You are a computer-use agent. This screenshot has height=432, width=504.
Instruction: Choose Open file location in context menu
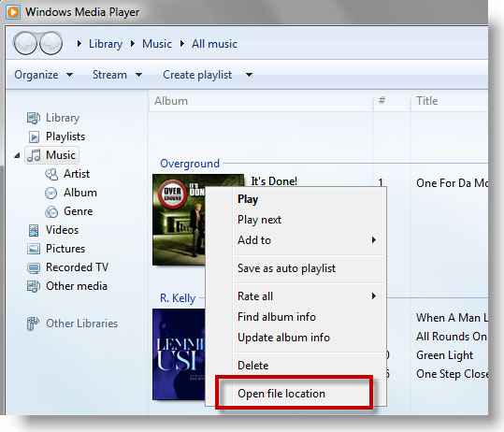tap(281, 394)
